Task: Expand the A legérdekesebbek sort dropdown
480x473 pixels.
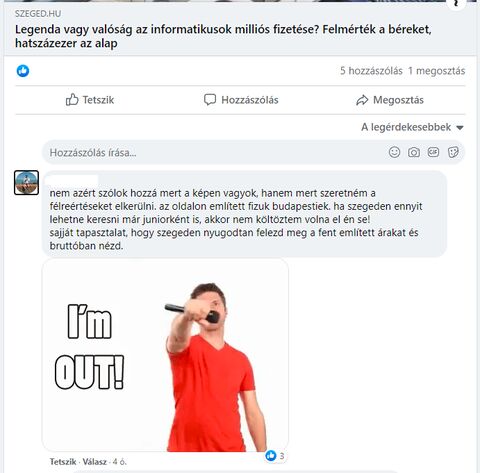Action: 412,127
